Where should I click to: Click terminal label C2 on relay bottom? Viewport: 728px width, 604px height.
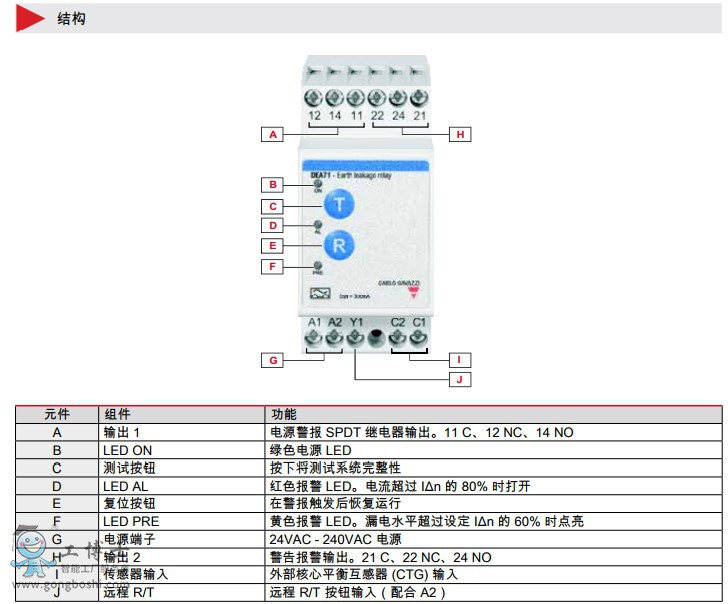[x=398, y=322]
